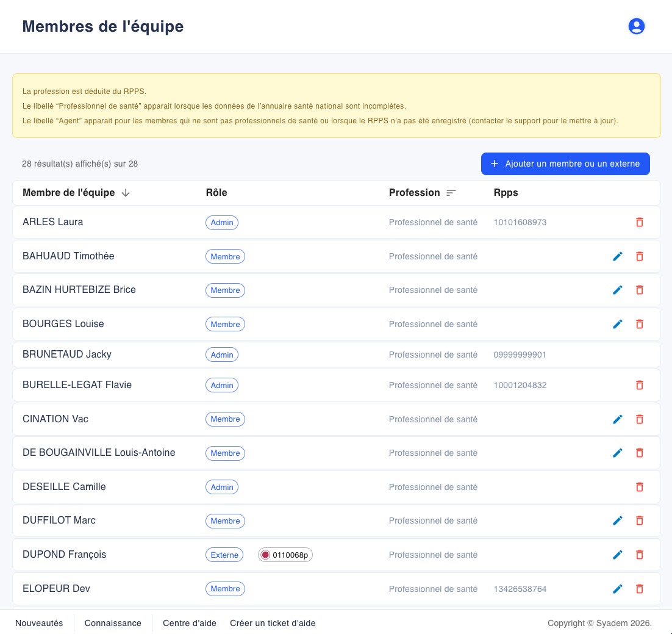Click Ajouter un membre ou un externe

pos(565,164)
